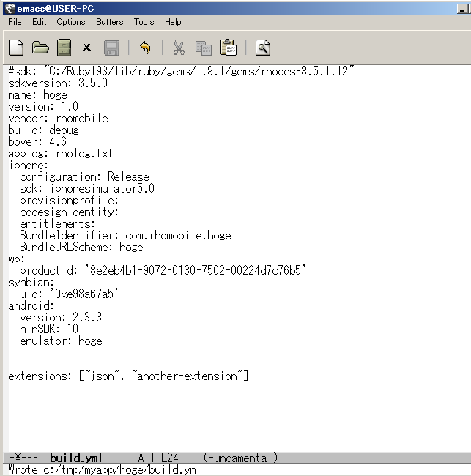This screenshot has height=476, width=471.
Task: Click 'configuration: Release' line
Action: coord(84,176)
